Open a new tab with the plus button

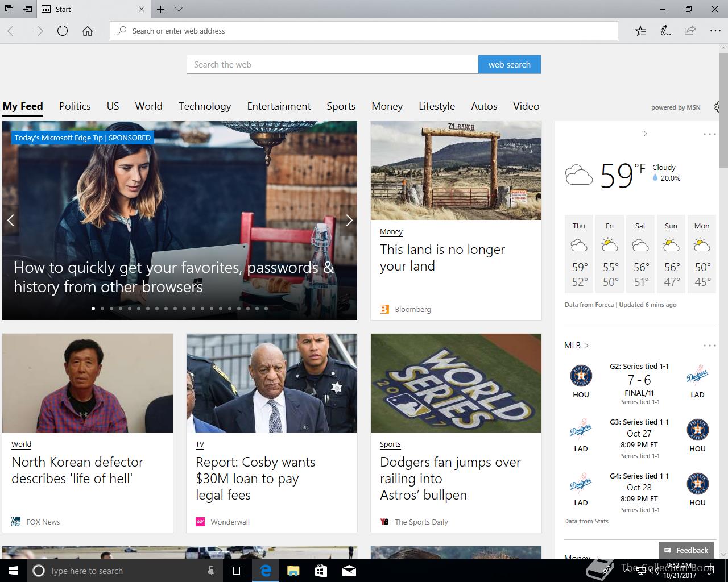tap(161, 9)
